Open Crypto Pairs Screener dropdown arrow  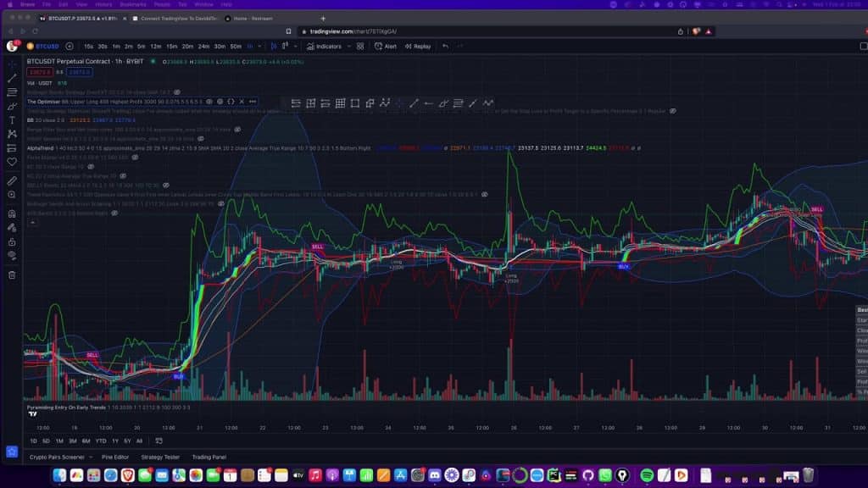point(91,457)
